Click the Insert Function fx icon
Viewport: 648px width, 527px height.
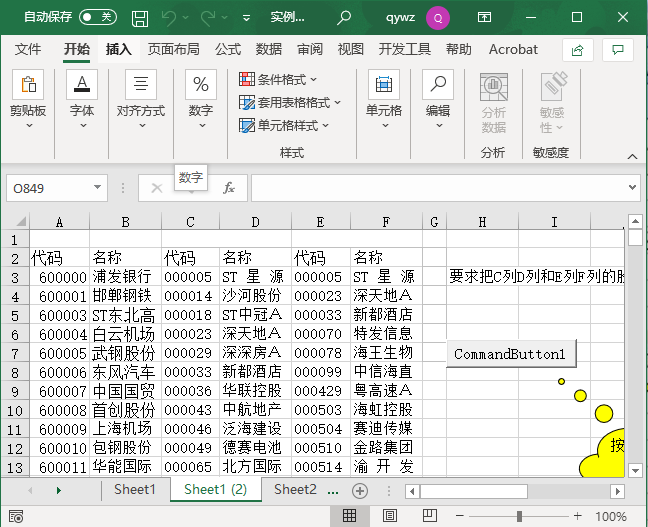(x=229, y=188)
